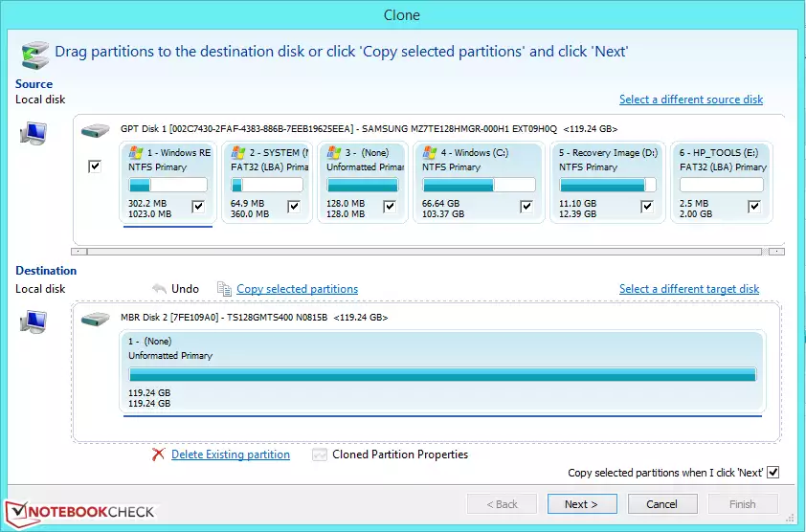
Task: Click 'FAT32 (LBA) Primary' text on HP_TOOLS partition
Action: (724, 167)
